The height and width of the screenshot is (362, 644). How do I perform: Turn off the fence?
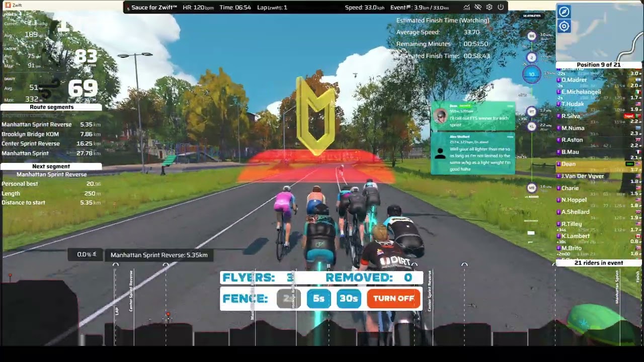coord(393,298)
